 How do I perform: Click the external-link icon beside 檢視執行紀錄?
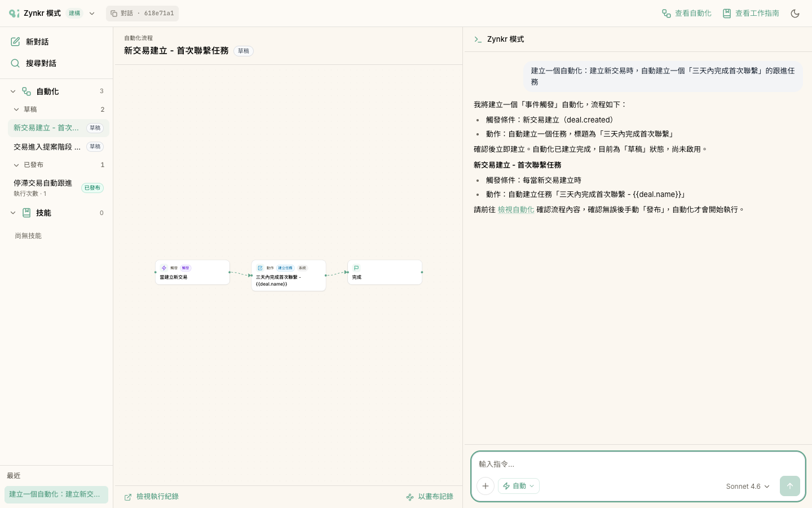click(x=128, y=497)
